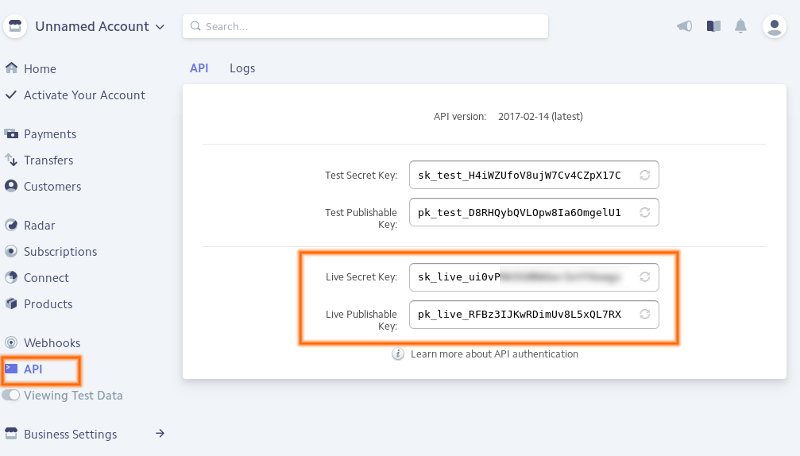The width and height of the screenshot is (800, 456).
Task: Click the megaphone announcements icon
Action: [684, 27]
